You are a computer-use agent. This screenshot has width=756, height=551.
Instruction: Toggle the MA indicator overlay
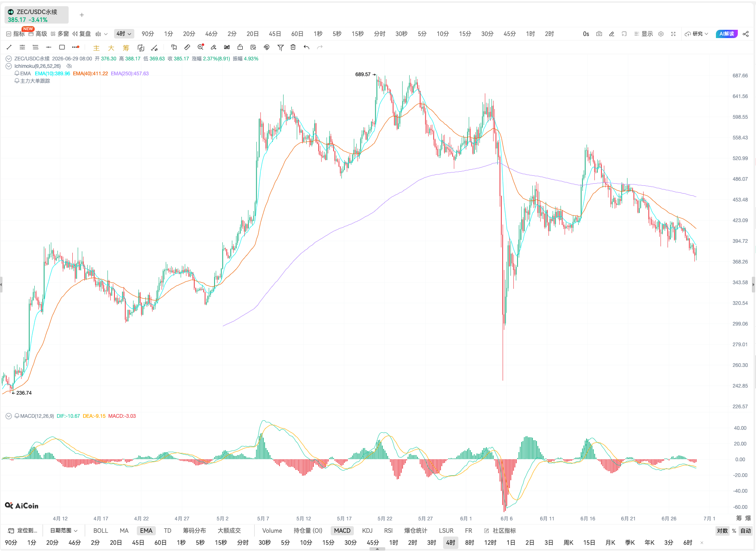click(x=124, y=531)
